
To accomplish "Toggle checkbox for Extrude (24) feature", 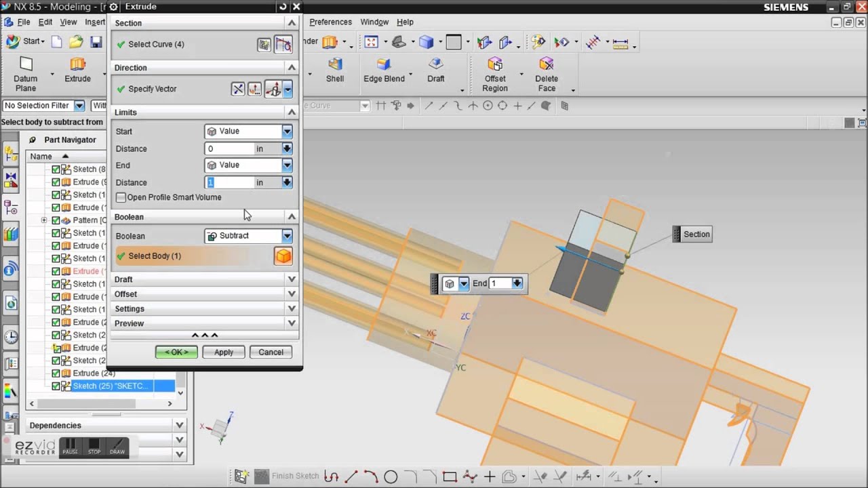I will [x=56, y=373].
